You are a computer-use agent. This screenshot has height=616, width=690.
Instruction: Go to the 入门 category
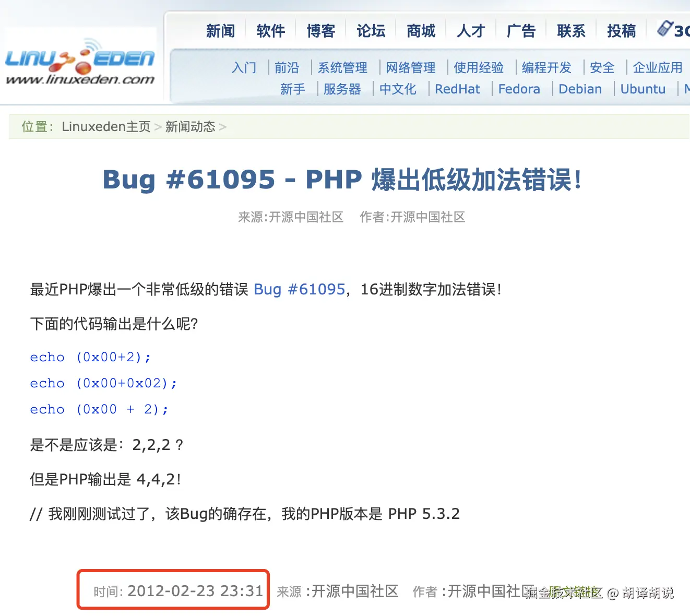click(x=244, y=68)
